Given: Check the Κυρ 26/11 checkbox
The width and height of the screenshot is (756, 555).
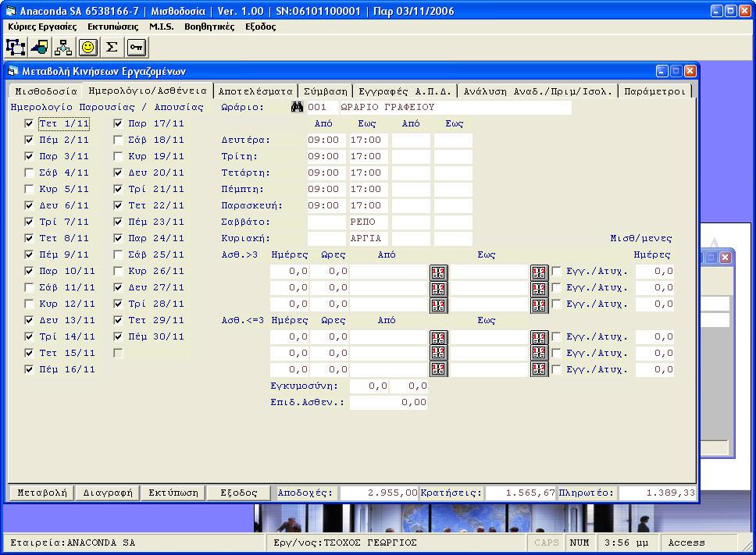Looking at the screenshot, I should (x=118, y=271).
